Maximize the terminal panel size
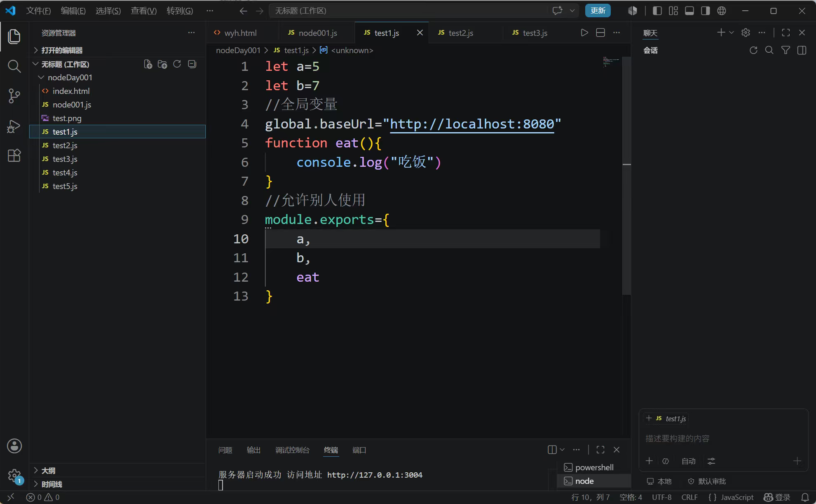 (x=600, y=450)
